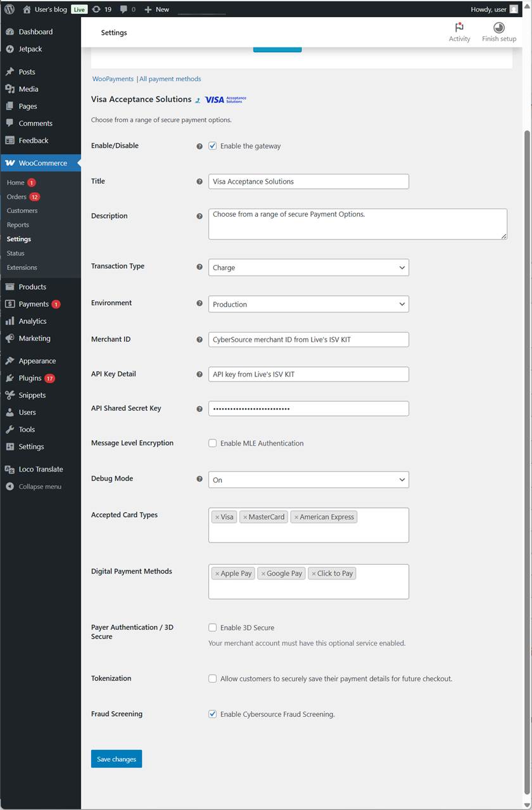Screen dimensions: 532x810
Task: Click help icon next to Merchant ID
Action: tap(199, 340)
